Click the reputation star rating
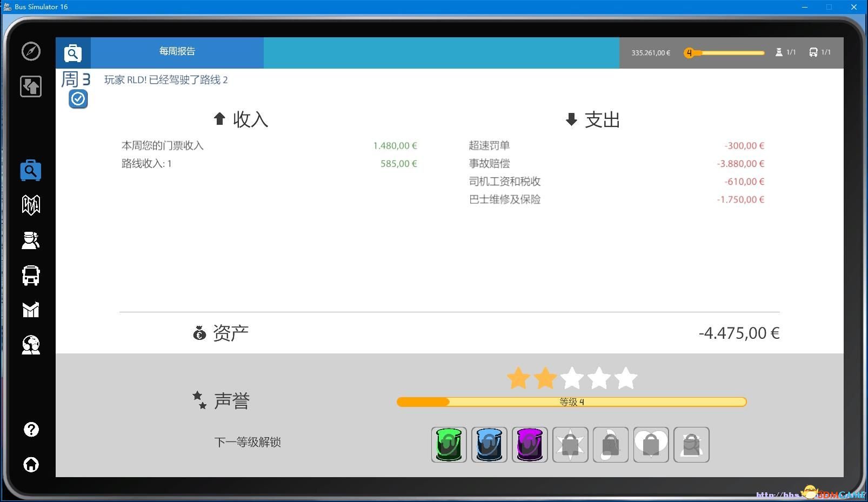 point(572,378)
